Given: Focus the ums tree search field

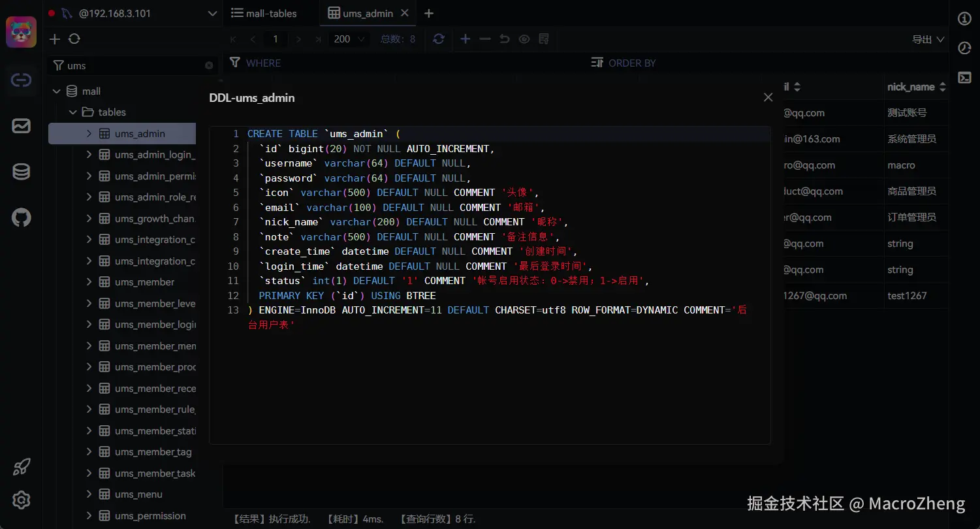Looking at the screenshot, I should pos(134,65).
